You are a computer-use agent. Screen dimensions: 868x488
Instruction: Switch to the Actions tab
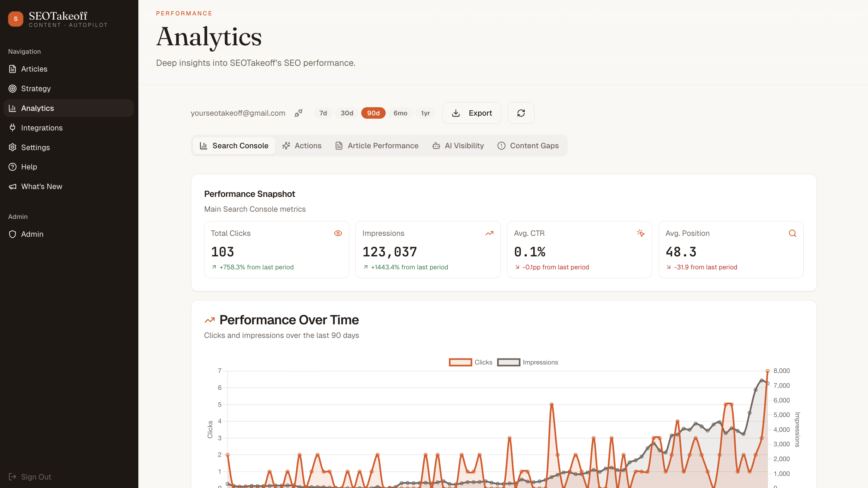pyautogui.click(x=302, y=146)
